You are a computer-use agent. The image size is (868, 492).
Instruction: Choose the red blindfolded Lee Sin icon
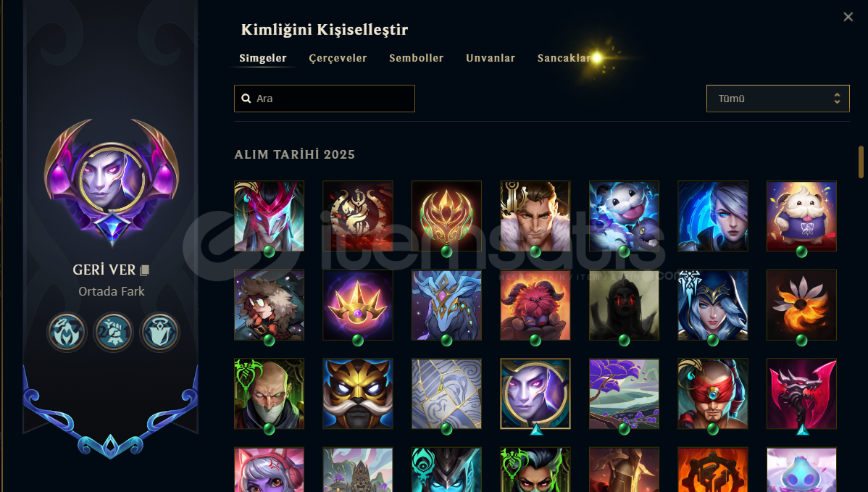713,393
